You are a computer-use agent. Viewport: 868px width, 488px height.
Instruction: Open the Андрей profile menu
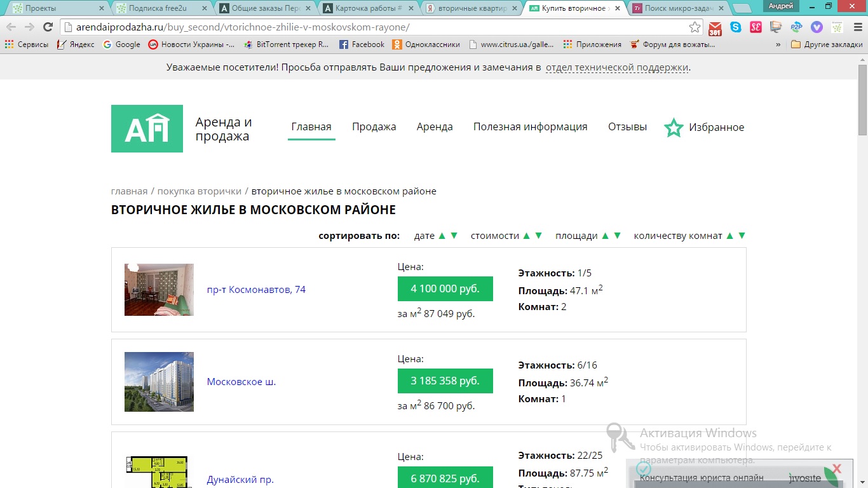[x=780, y=6]
